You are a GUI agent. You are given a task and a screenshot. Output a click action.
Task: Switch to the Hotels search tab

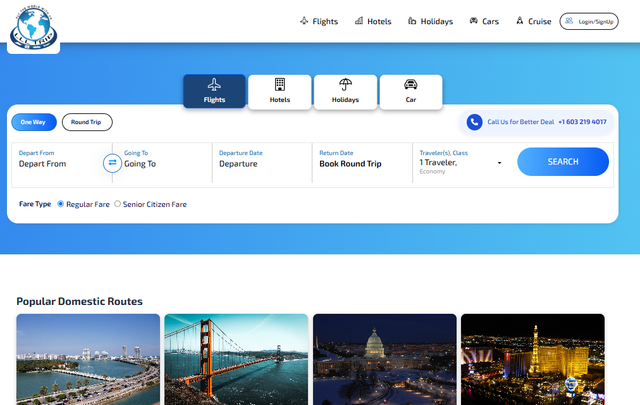[280, 91]
